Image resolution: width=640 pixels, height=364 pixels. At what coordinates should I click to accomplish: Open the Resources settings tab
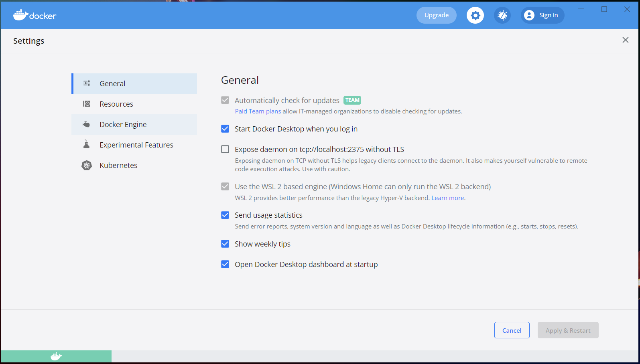coord(134,104)
